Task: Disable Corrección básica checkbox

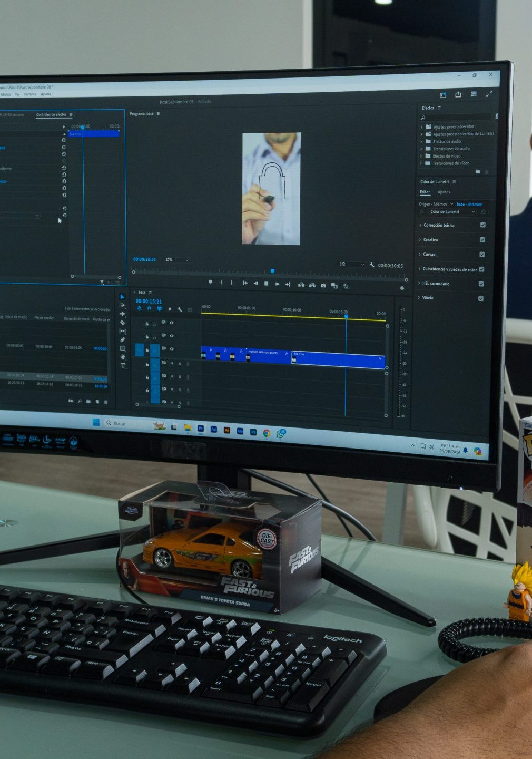Action: click(x=482, y=225)
